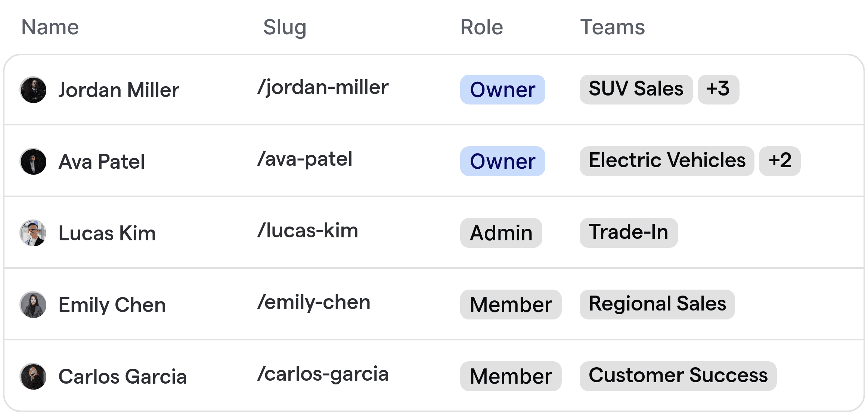Open the /emily-chen slug link
The width and height of the screenshot is (868, 415).
314,302
